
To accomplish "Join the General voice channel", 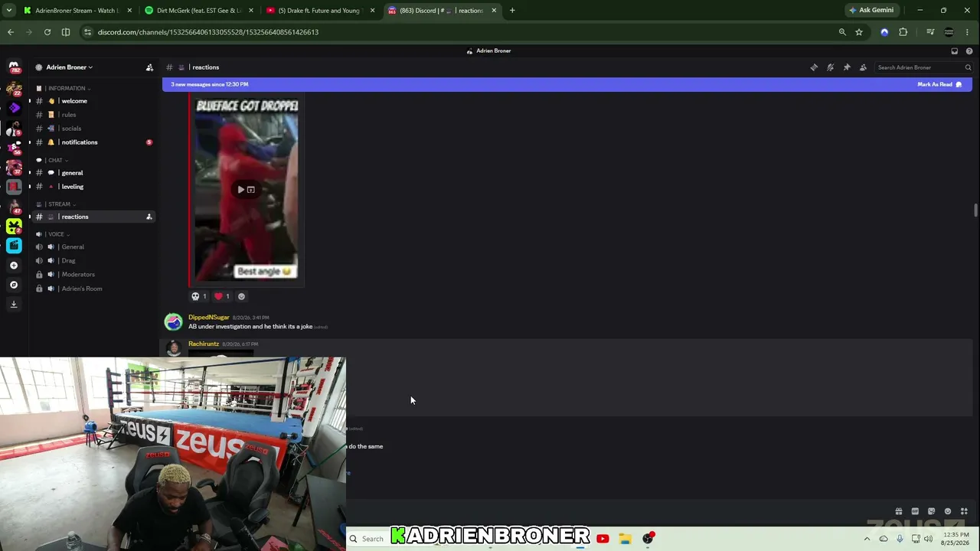I will pos(94,247).
